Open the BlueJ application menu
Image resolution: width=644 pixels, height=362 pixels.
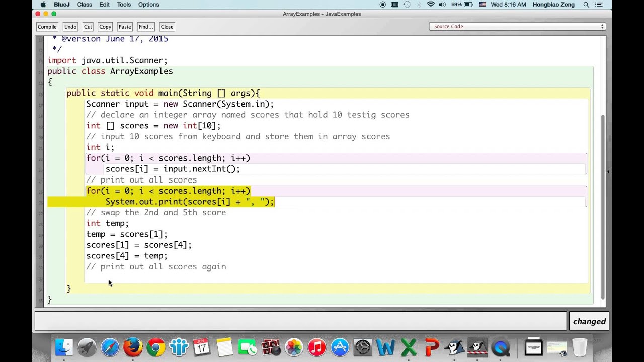click(x=62, y=5)
